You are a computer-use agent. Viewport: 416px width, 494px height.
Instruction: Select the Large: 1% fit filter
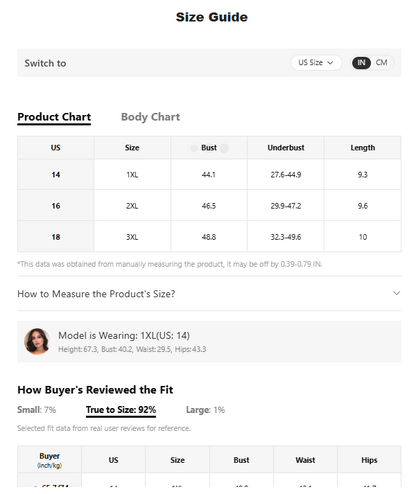pos(205,410)
